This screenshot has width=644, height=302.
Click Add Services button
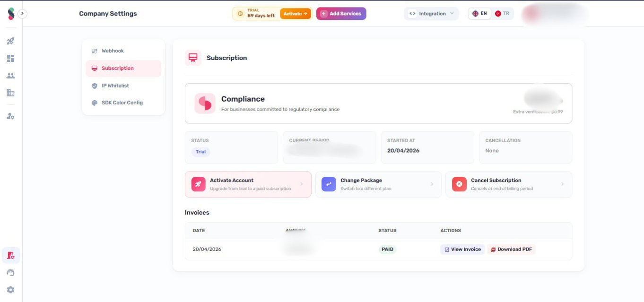coord(341,14)
